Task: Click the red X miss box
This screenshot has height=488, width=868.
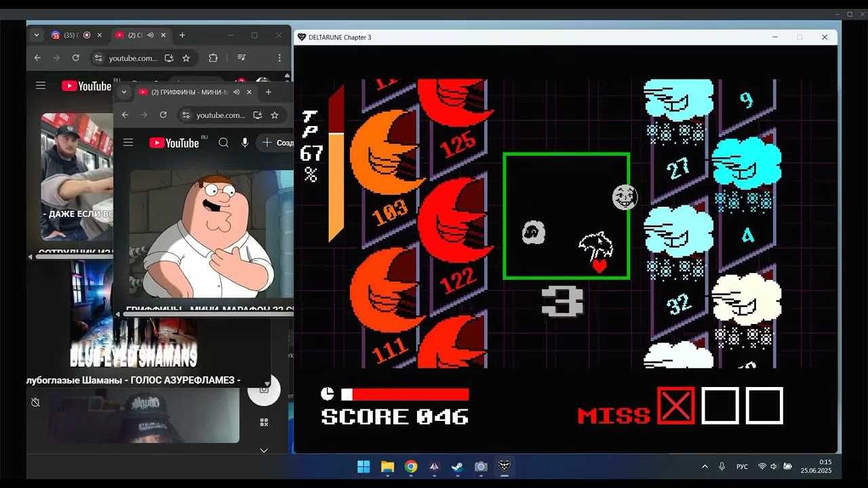Action: [x=676, y=405]
